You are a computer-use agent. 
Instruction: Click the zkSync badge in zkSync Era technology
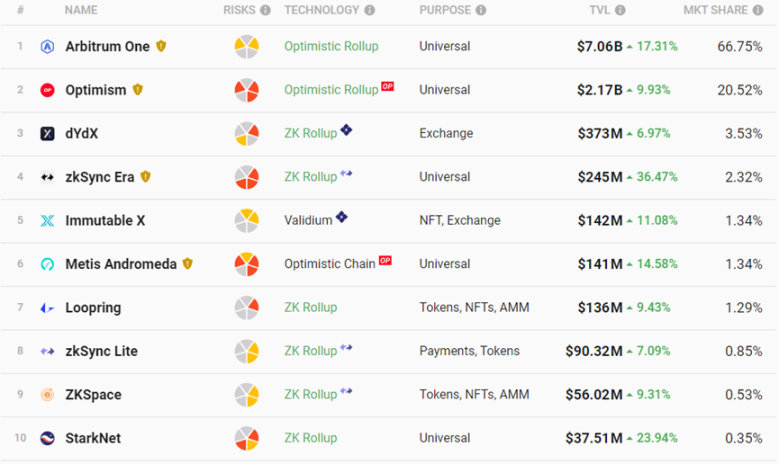pyautogui.click(x=346, y=173)
